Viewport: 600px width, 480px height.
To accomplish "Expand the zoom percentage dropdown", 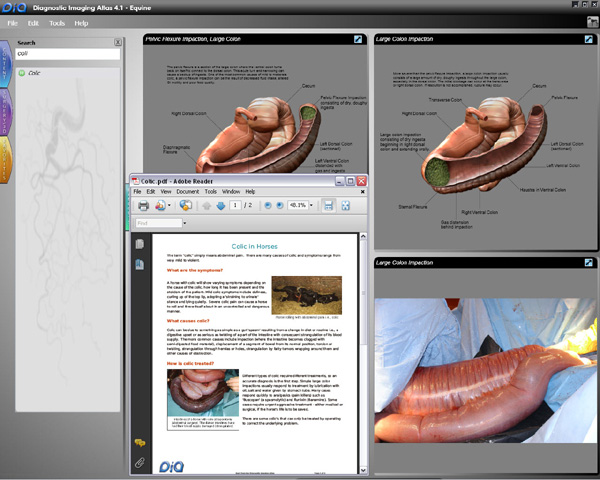I will [x=311, y=206].
